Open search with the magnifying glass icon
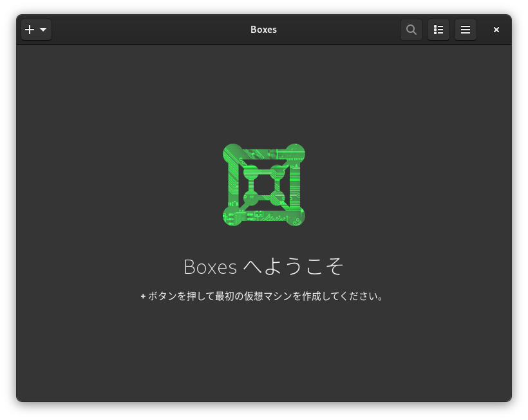Viewport: 528px width, 420px height. click(x=411, y=30)
